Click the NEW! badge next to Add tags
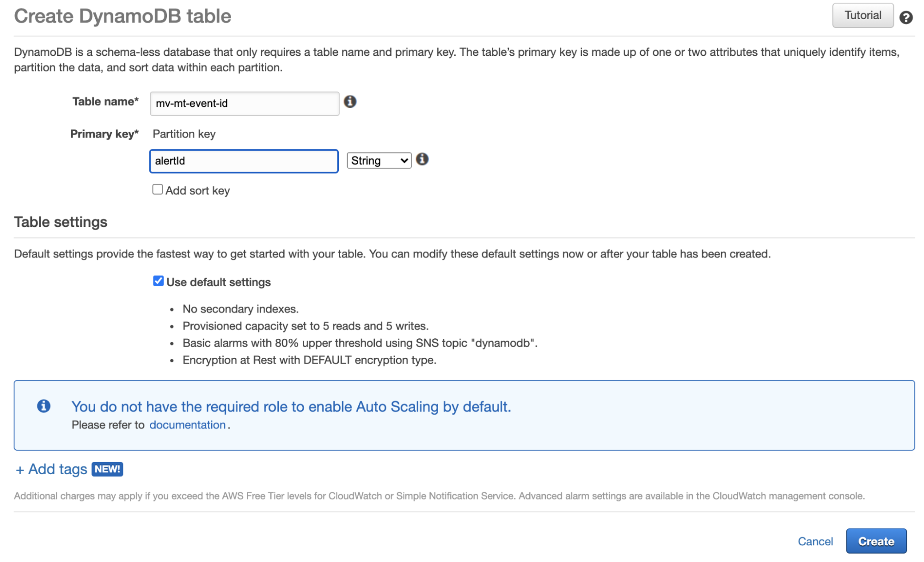Screen dimensions: 924x562 pyautogui.click(x=107, y=469)
